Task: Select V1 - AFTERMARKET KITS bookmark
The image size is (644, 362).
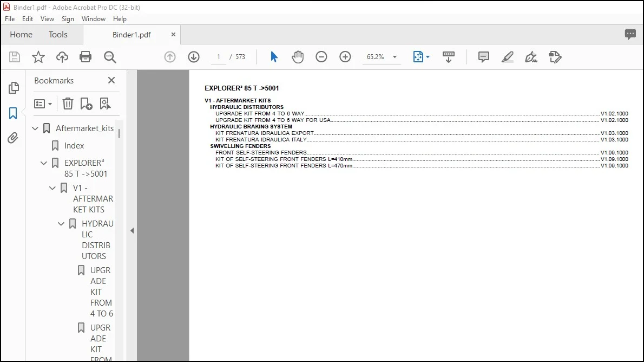Action: pos(93,199)
